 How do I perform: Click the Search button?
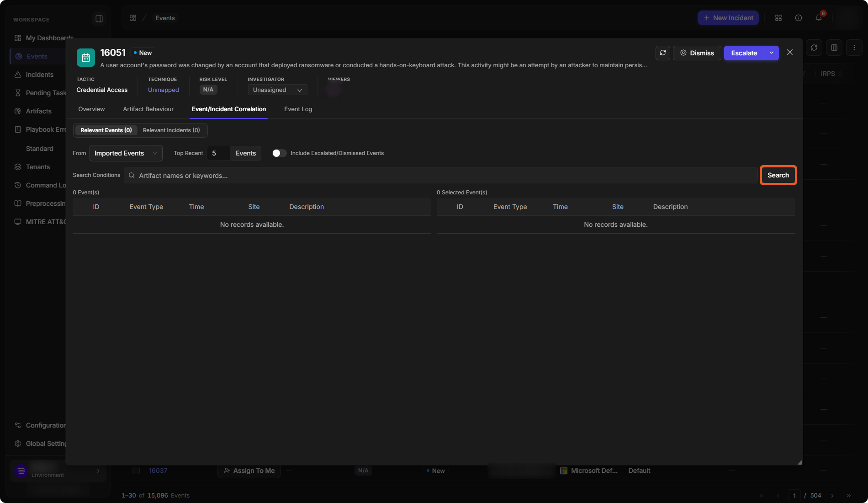778,175
